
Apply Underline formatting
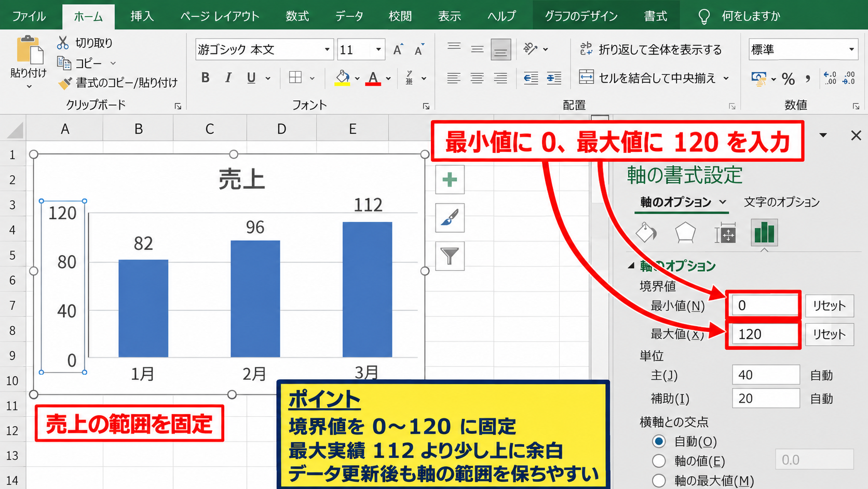tap(251, 78)
